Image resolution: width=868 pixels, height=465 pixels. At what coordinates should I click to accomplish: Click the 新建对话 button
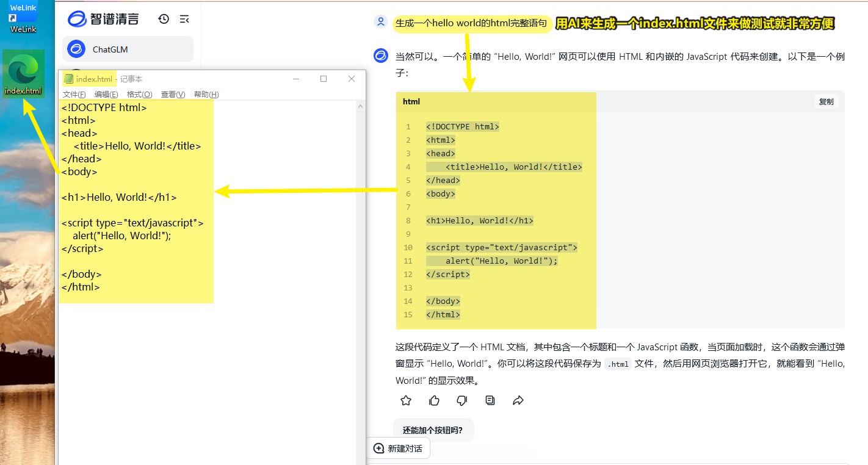[x=398, y=448]
